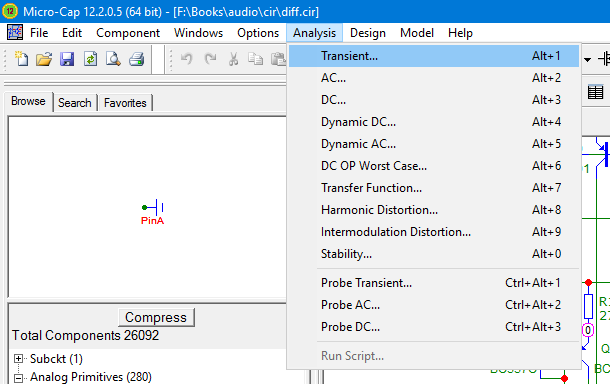
Task: Select Subckt (1) tree label
Action: (56, 359)
